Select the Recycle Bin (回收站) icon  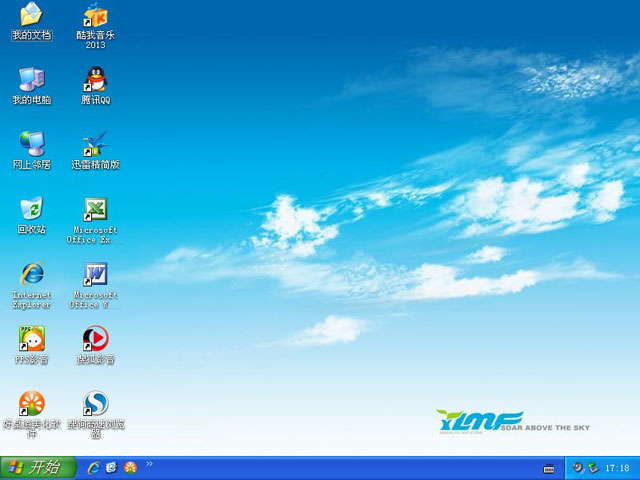[x=31, y=209]
